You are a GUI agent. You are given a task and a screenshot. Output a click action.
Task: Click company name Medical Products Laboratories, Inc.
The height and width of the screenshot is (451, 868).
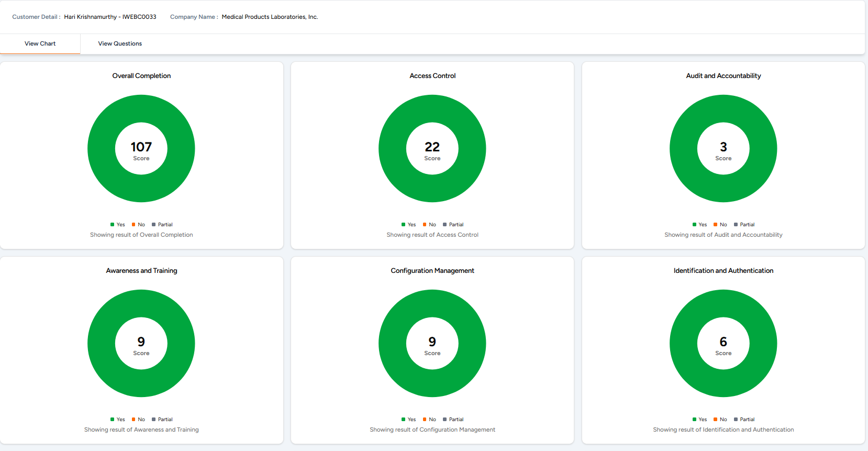pyautogui.click(x=270, y=17)
